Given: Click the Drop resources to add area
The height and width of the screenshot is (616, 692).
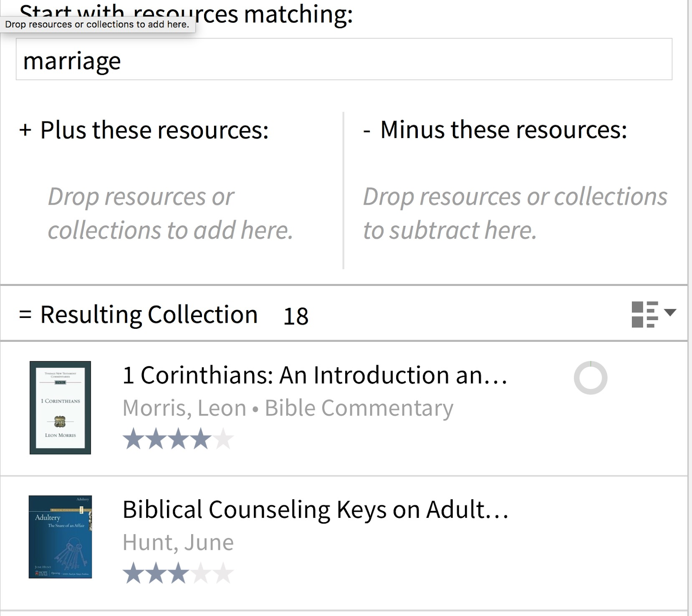Looking at the screenshot, I should click(170, 213).
